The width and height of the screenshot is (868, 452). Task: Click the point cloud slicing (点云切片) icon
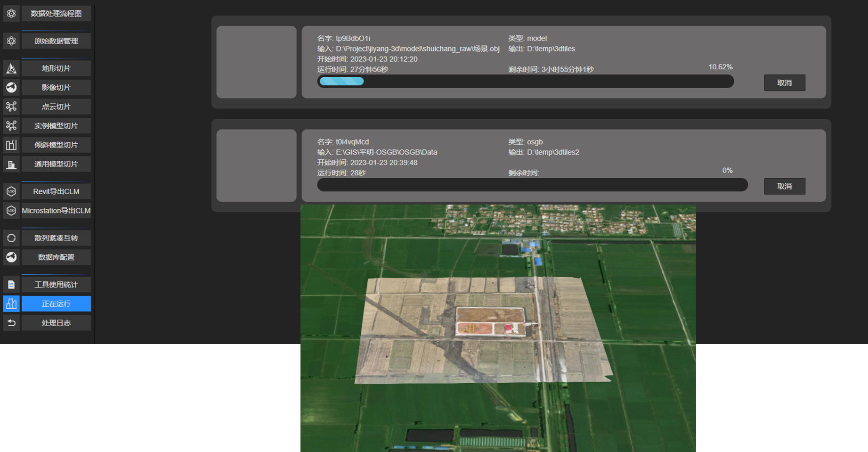11,107
